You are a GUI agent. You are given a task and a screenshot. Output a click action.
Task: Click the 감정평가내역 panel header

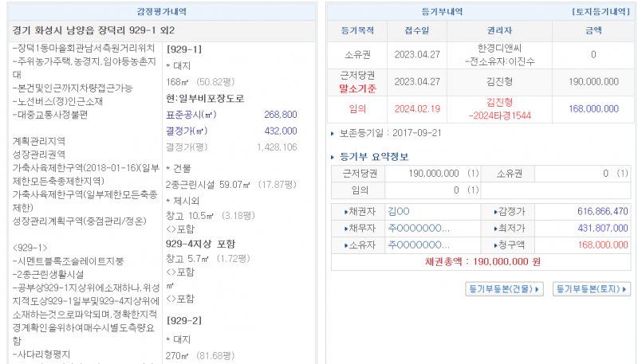[163, 13]
